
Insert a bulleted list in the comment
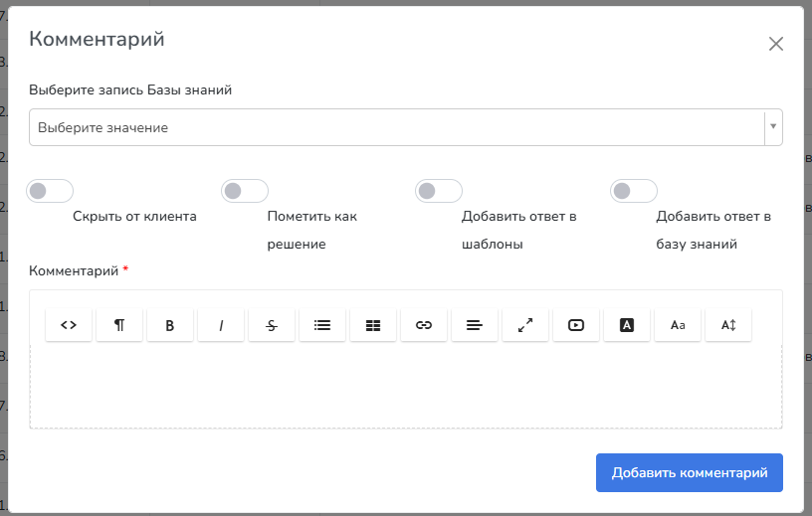point(322,325)
